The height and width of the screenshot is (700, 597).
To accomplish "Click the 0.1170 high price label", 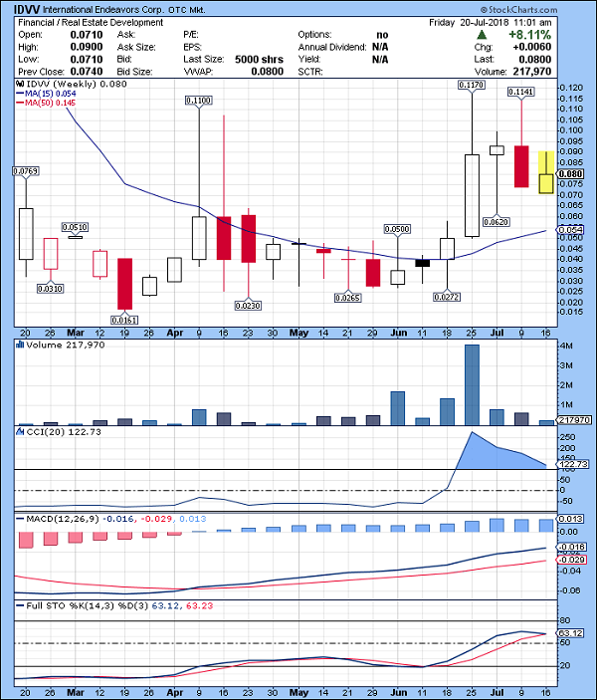I will (x=472, y=85).
